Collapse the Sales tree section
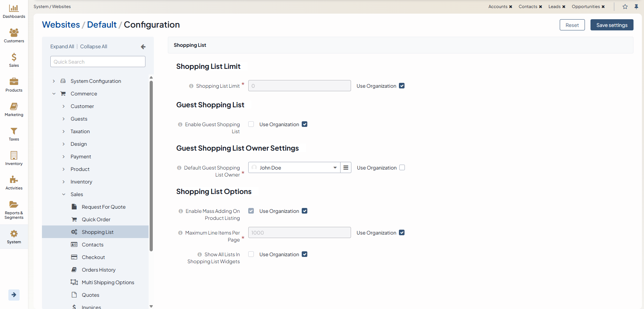 [x=64, y=194]
